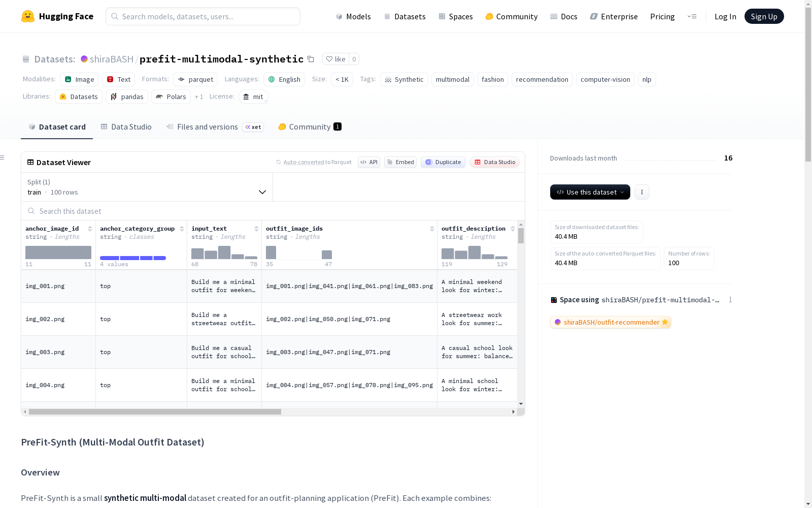This screenshot has width=812, height=508.
Task: Click the Hugging Face logo icon
Action: pyautogui.click(x=28, y=16)
